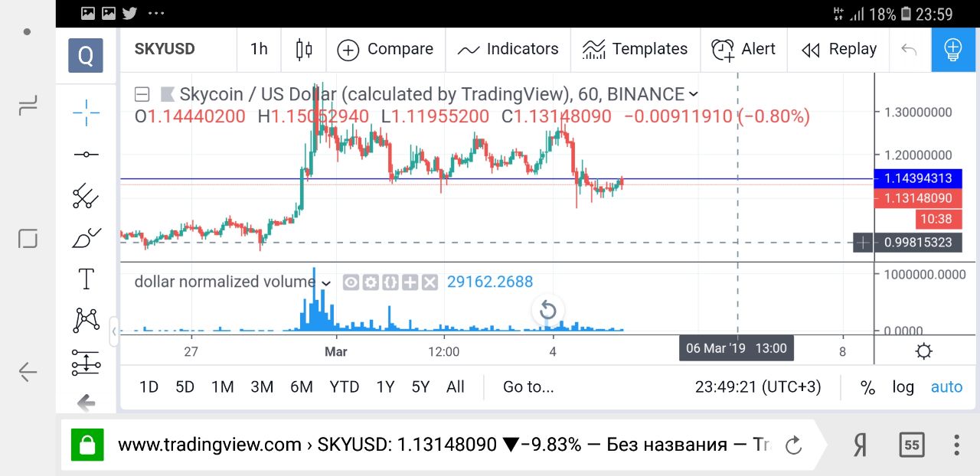
Task: Select the crosshair cursor tool
Action: click(86, 112)
